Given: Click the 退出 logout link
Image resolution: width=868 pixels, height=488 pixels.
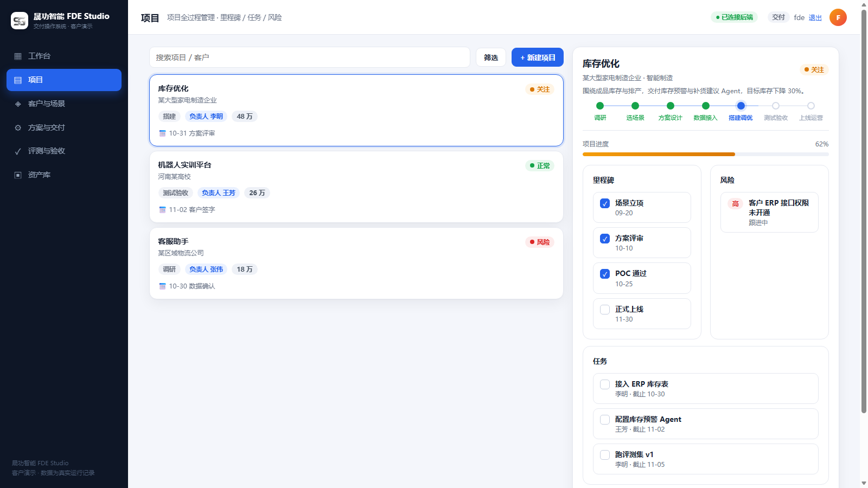Looking at the screenshot, I should (x=815, y=18).
